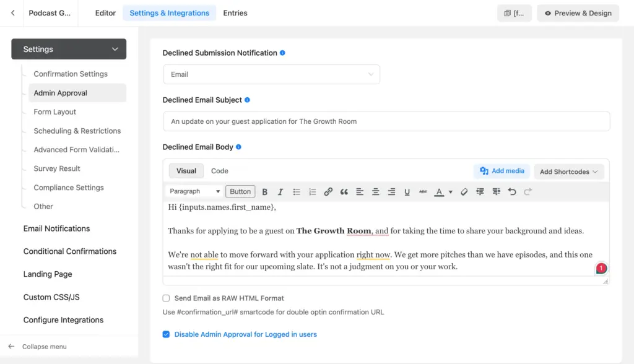Viewport: 634px width, 364px height.
Task: Toggle underline formatting
Action: click(407, 192)
